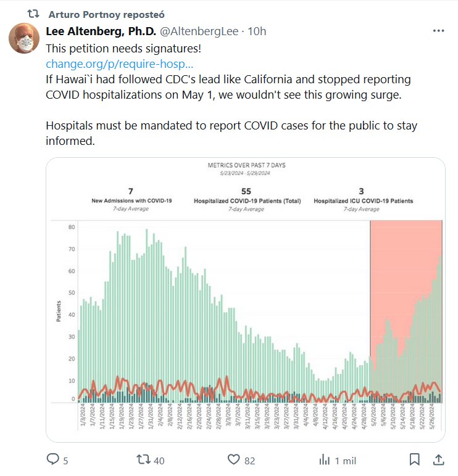Bookmark this tweet
This screenshot has height=476, width=458.
coord(415,459)
